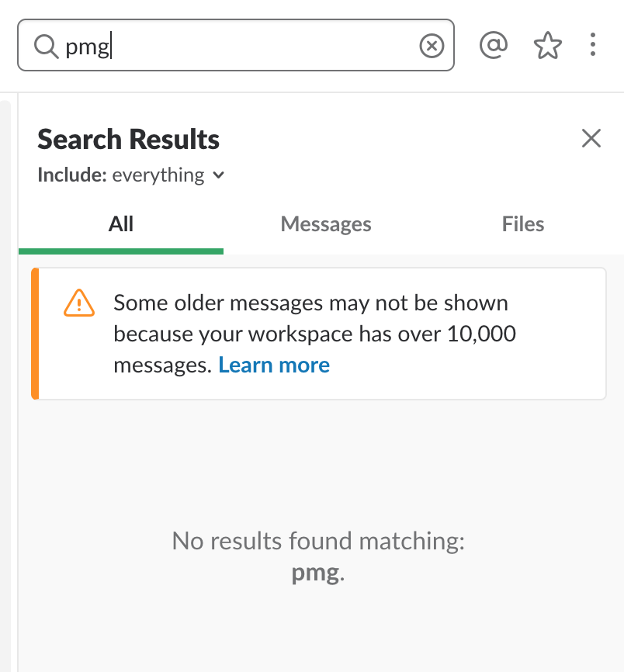
Task: Click the Search Results heading
Action: click(x=129, y=140)
